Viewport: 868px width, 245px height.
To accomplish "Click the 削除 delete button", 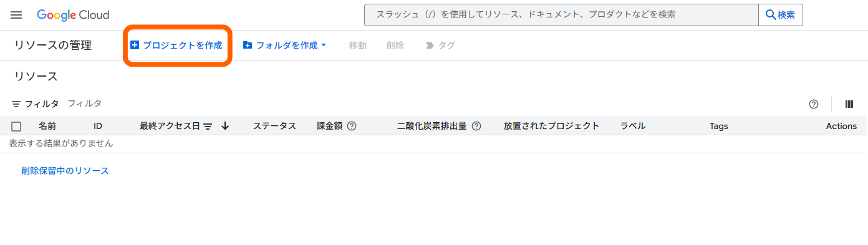I will point(395,46).
